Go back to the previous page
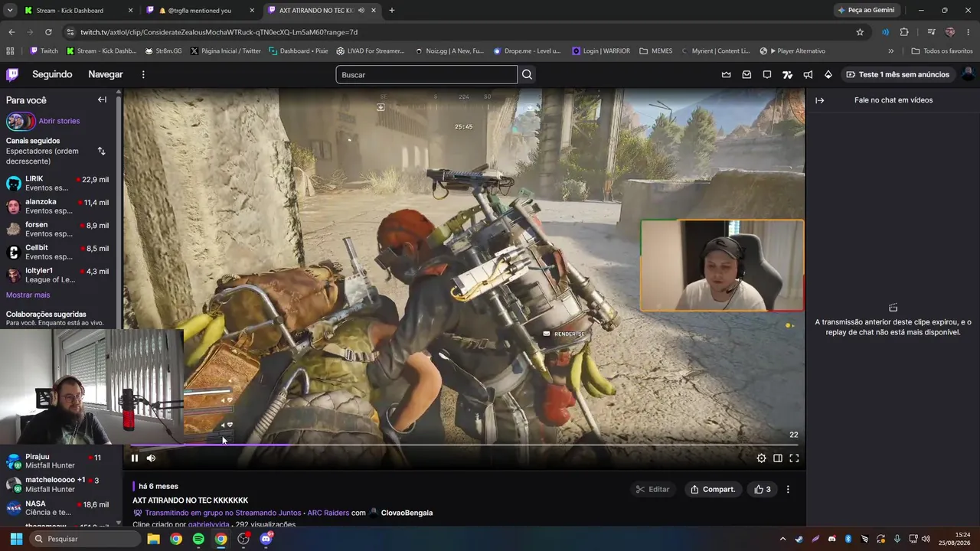 (11, 32)
